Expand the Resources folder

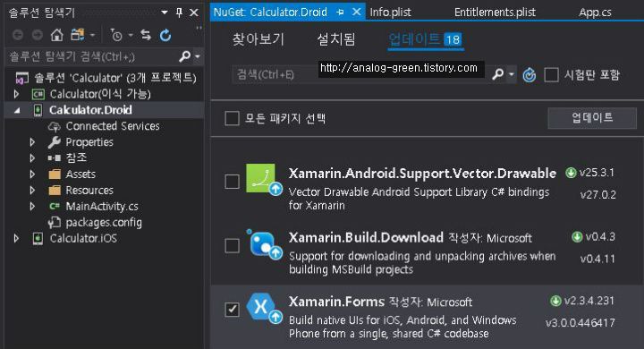32,191
